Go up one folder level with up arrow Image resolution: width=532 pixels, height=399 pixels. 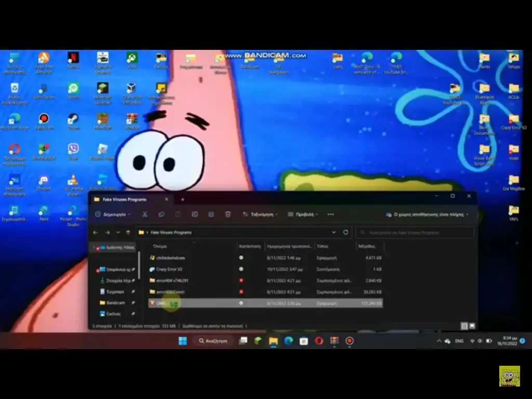pos(128,232)
